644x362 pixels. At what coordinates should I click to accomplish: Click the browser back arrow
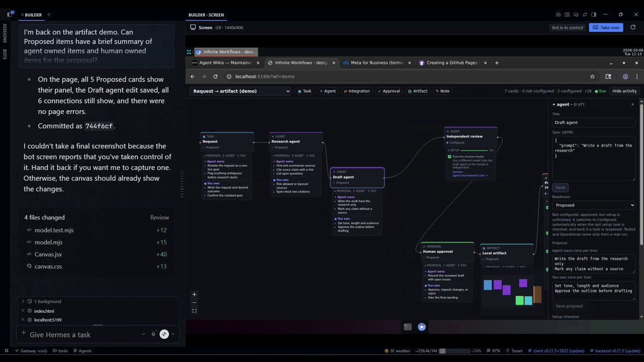[193, 77]
